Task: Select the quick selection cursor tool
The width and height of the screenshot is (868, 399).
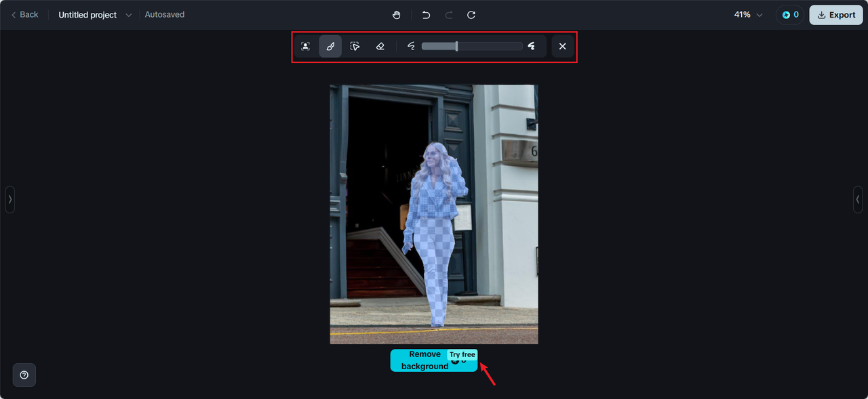Action: (355, 46)
